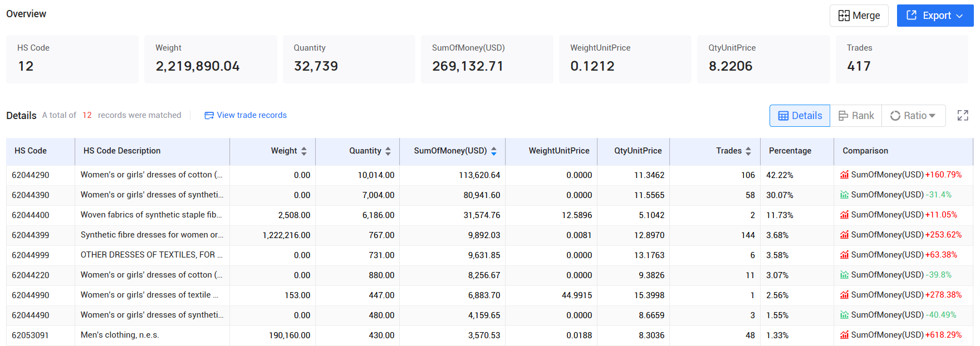
Task: Click 'Men's clothing, n.e.s.' description
Action: pos(120,335)
